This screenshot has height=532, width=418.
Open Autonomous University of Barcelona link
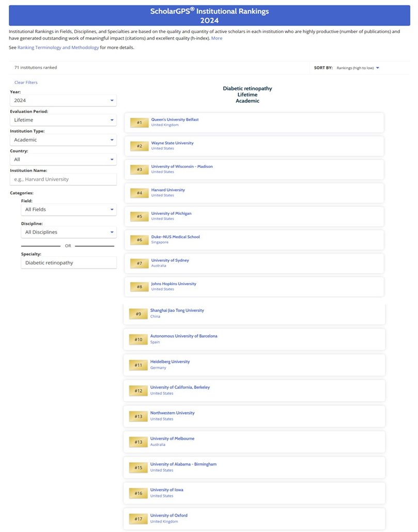[184, 336]
